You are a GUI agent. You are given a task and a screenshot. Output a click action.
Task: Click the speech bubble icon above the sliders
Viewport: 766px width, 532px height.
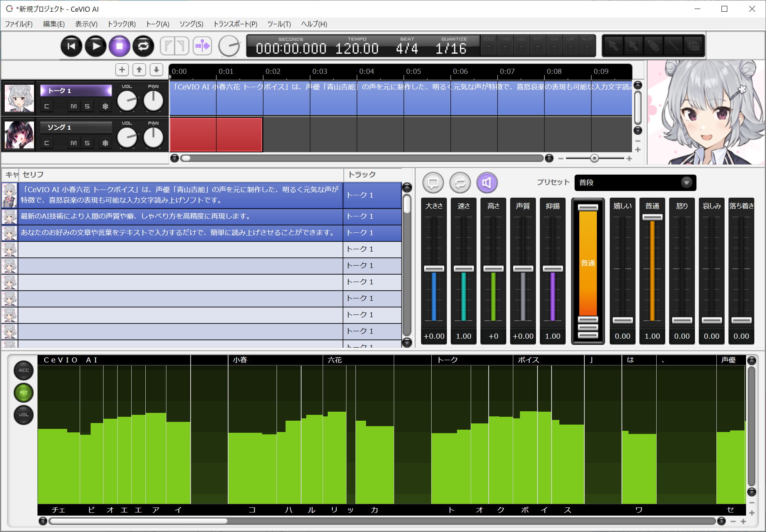(x=433, y=182)
